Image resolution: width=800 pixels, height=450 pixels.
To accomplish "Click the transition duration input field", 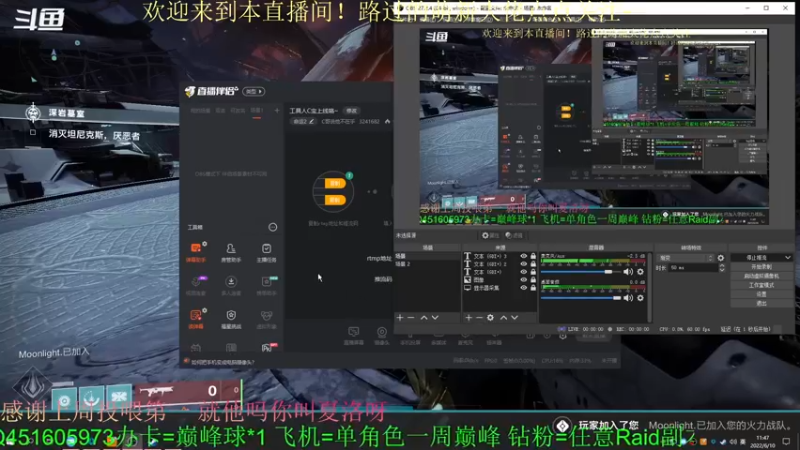I will pos(693,268).
